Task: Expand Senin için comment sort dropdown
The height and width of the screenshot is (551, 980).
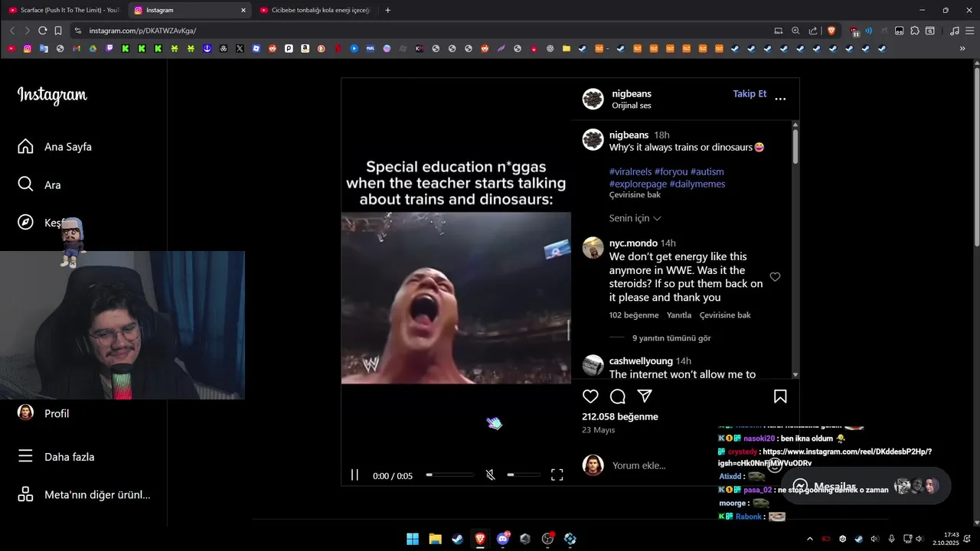Action: click(x=635, y=218)
